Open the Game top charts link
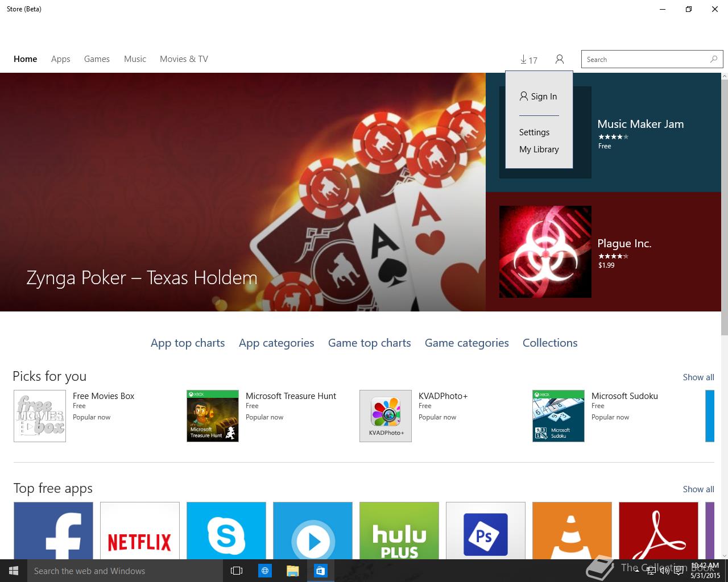Screen dimensions: 728x582 point(370,343)
